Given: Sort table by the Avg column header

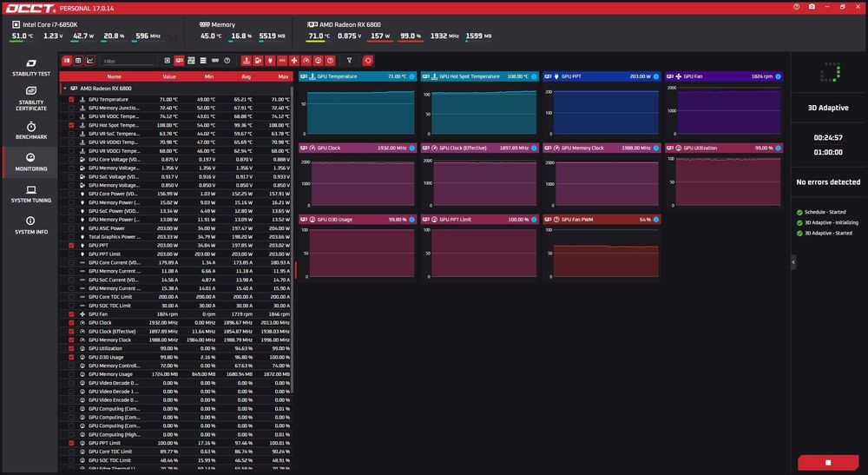Looking at the screenshot, I should (246, 76).
